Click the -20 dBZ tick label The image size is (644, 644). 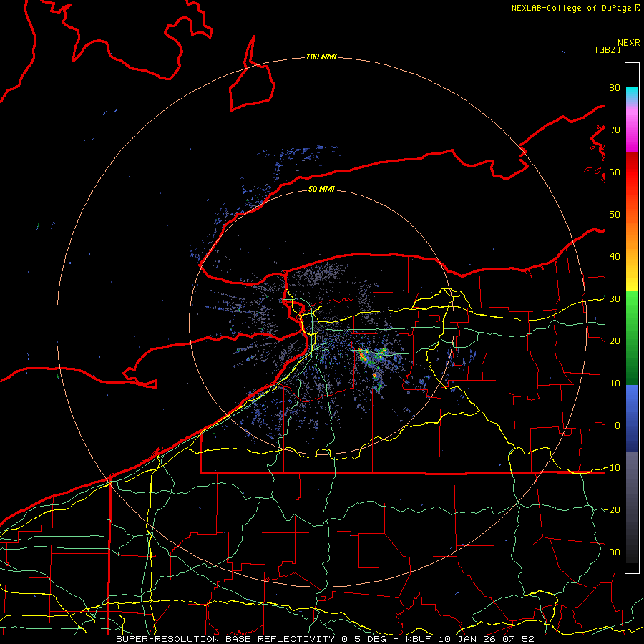pos(612,509)
